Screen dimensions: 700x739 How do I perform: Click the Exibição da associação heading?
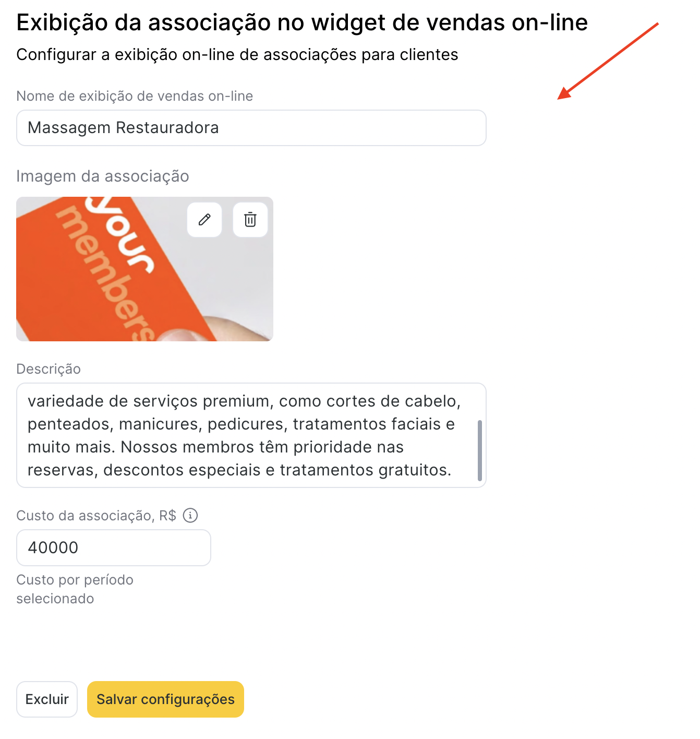click(302, 22)
